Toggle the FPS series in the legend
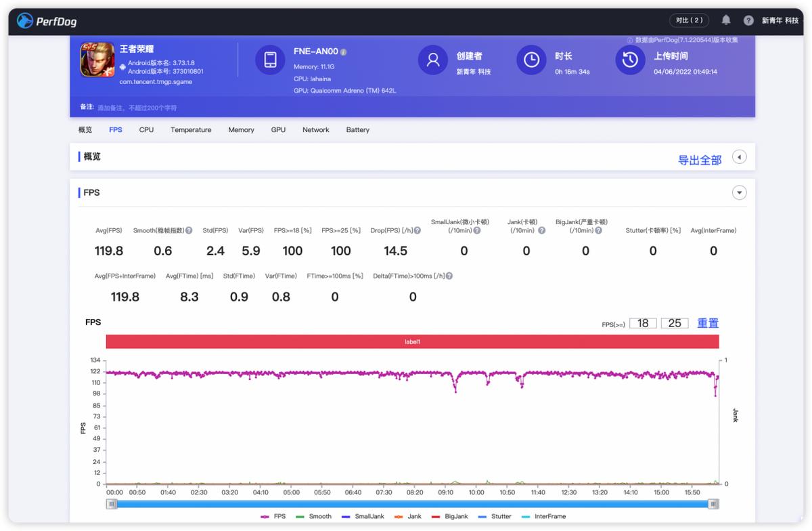Viewport: 812px width, 531px height. click(x=273, y=516)
